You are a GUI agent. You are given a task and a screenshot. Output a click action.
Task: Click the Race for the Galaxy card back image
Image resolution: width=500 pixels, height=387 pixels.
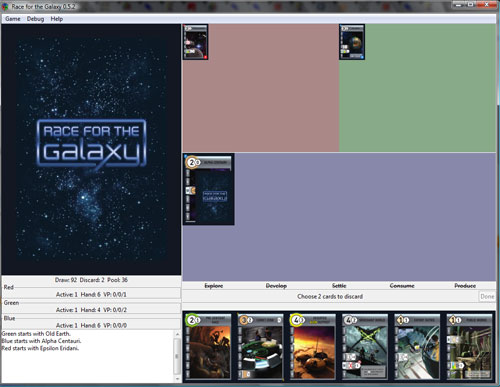pos(91,149)
